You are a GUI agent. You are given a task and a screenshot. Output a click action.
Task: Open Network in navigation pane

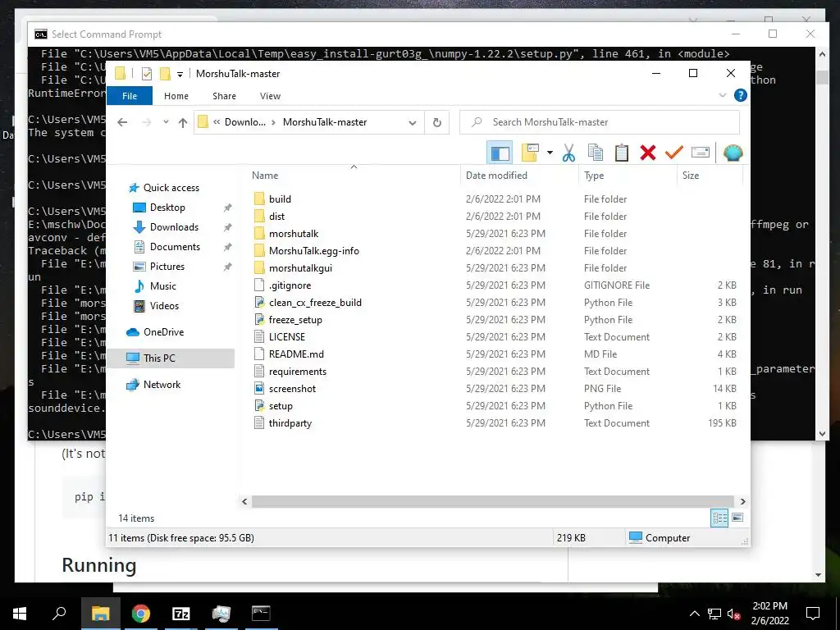(162, 385)
